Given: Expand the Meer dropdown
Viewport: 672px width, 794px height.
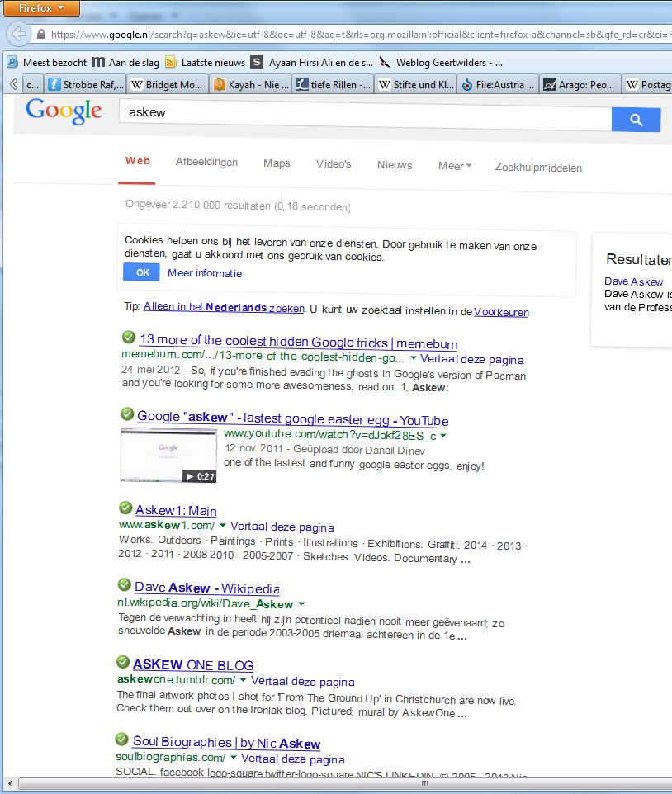Looking at the screenshot, I should 455,166.
